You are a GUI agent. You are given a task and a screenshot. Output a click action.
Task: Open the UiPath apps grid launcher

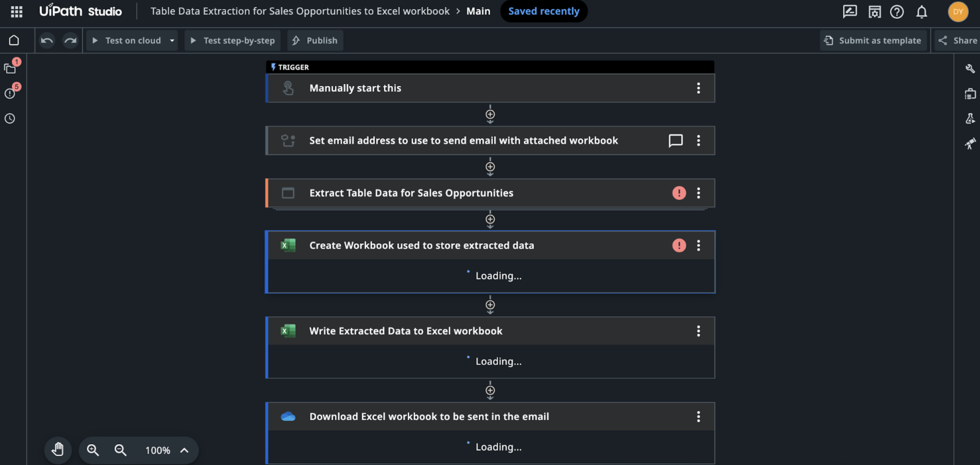tap(16, 11)
